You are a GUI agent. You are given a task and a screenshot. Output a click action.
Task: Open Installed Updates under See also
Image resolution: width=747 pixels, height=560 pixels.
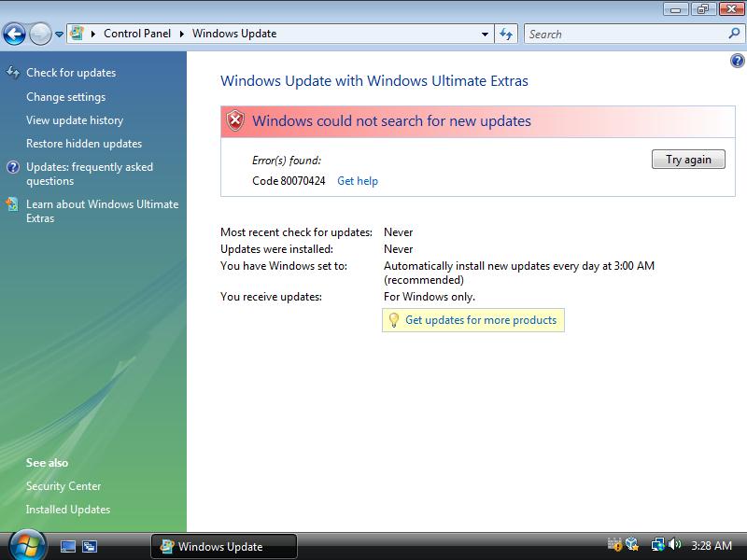[x=68, y=510]
